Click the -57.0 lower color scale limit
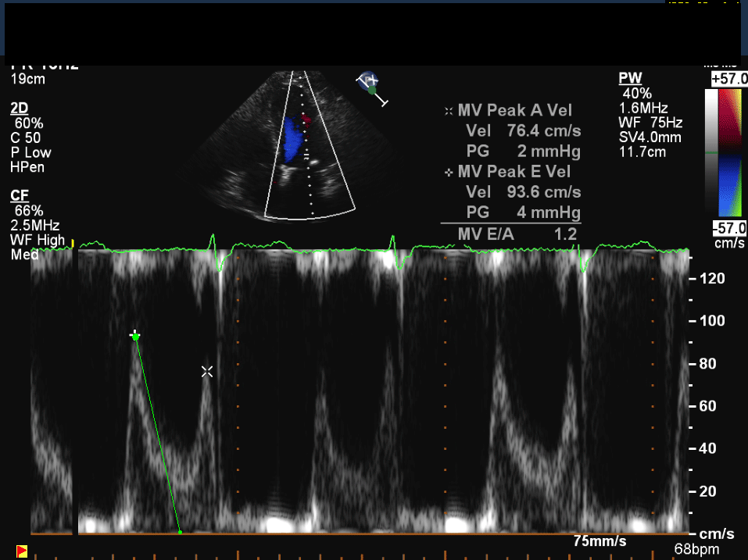Screen dimensions: 748x560 pos(728,227)
